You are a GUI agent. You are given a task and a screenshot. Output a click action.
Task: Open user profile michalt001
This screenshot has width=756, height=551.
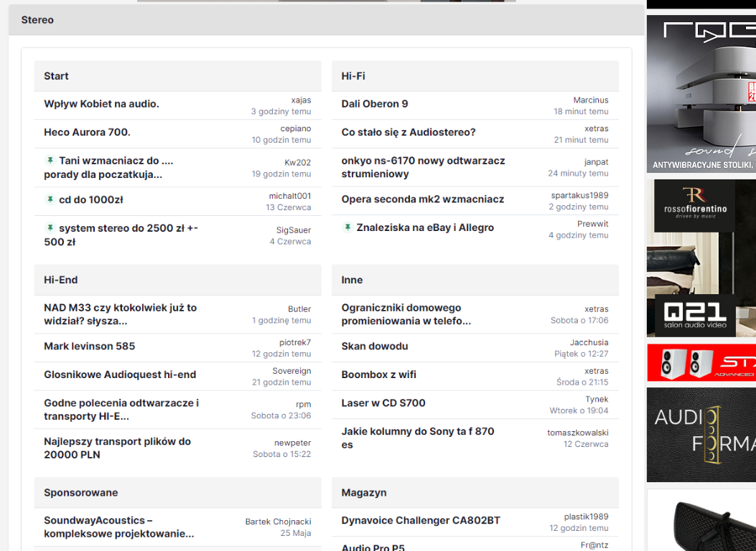[x=290, y=196]
